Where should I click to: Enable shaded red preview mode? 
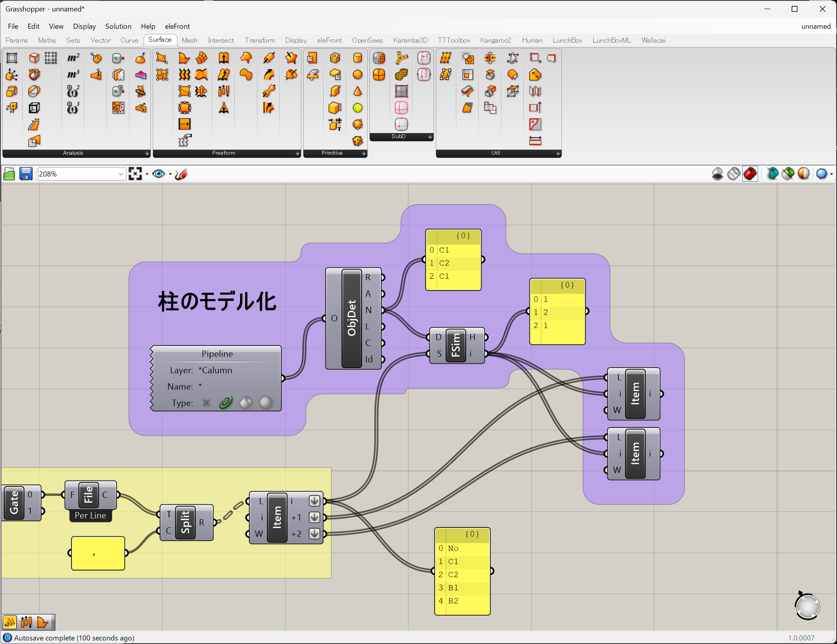[x=750, y=174]
